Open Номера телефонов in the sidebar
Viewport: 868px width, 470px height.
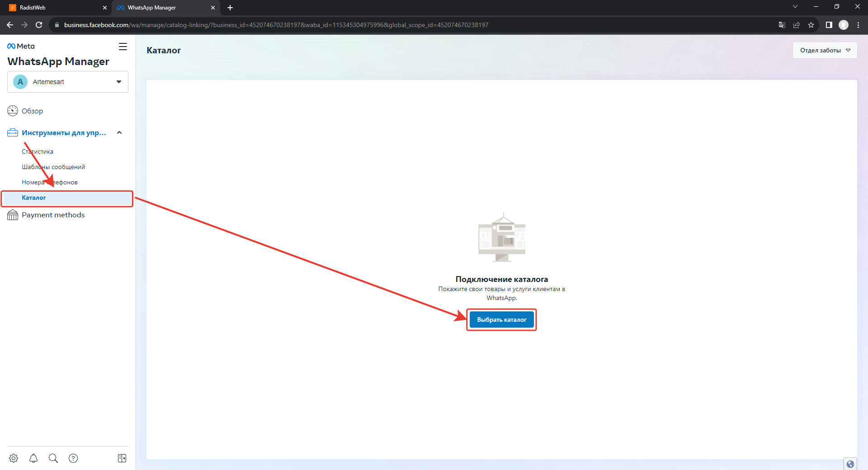click(x=50, y=182)
